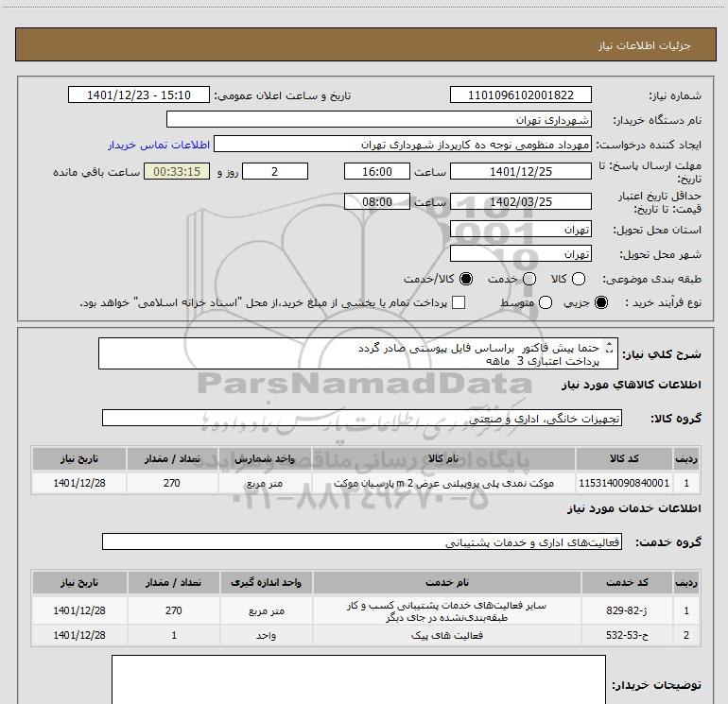Click the نام کالا column header

tap(443, 459)
